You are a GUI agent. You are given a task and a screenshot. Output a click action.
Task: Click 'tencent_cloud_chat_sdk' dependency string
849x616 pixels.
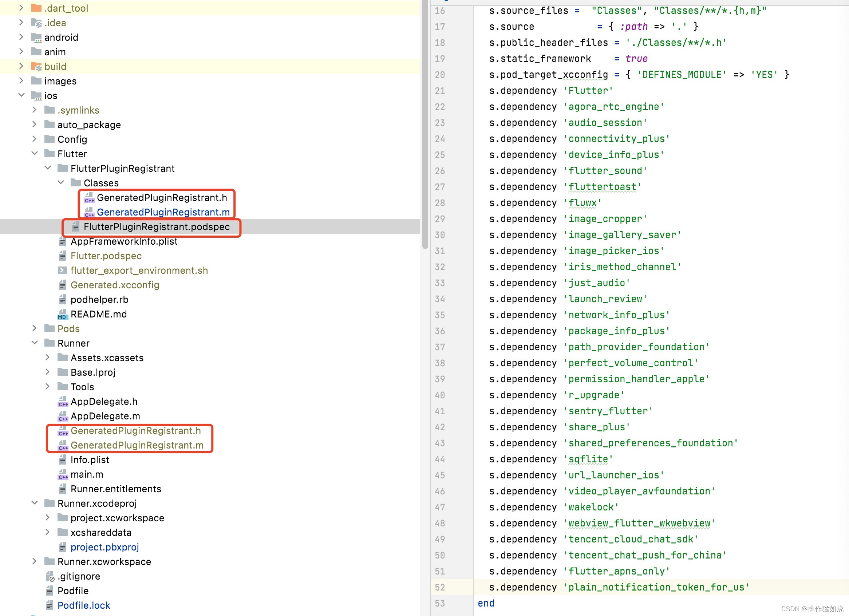[631, 539]
